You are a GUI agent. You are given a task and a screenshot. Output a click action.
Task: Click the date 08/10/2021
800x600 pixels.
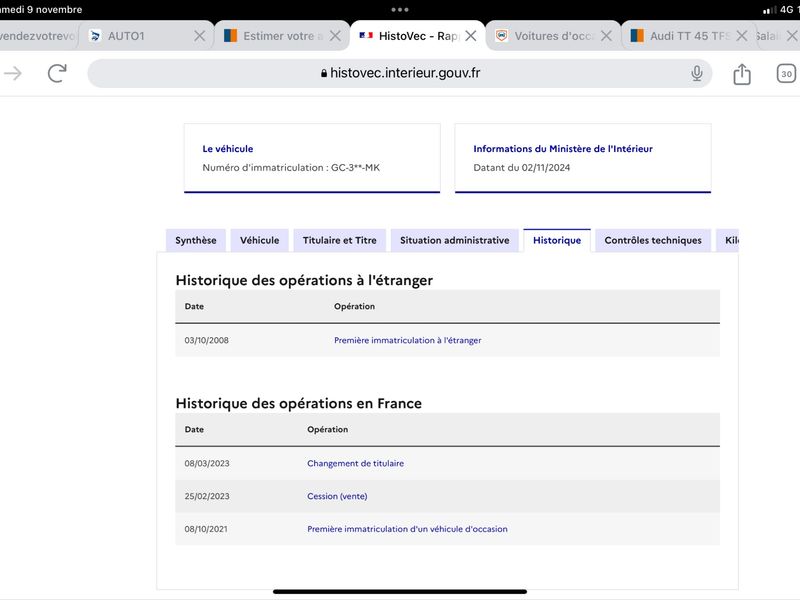(206, 529)
